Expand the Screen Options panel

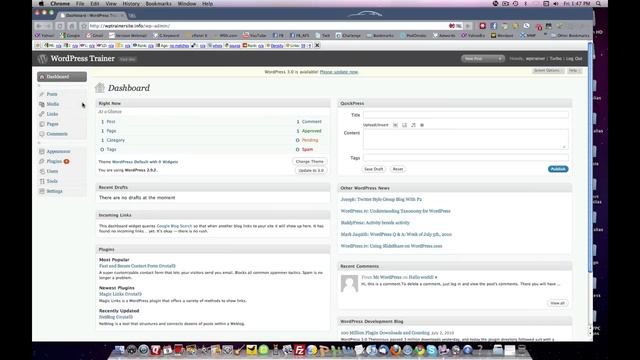(x=548, y=71)
